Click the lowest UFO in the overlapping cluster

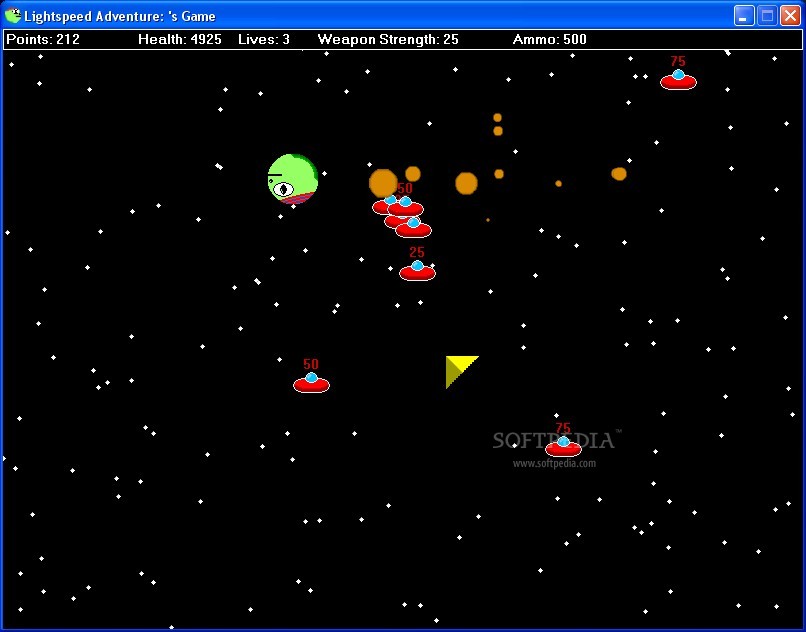tap(413, 228)
